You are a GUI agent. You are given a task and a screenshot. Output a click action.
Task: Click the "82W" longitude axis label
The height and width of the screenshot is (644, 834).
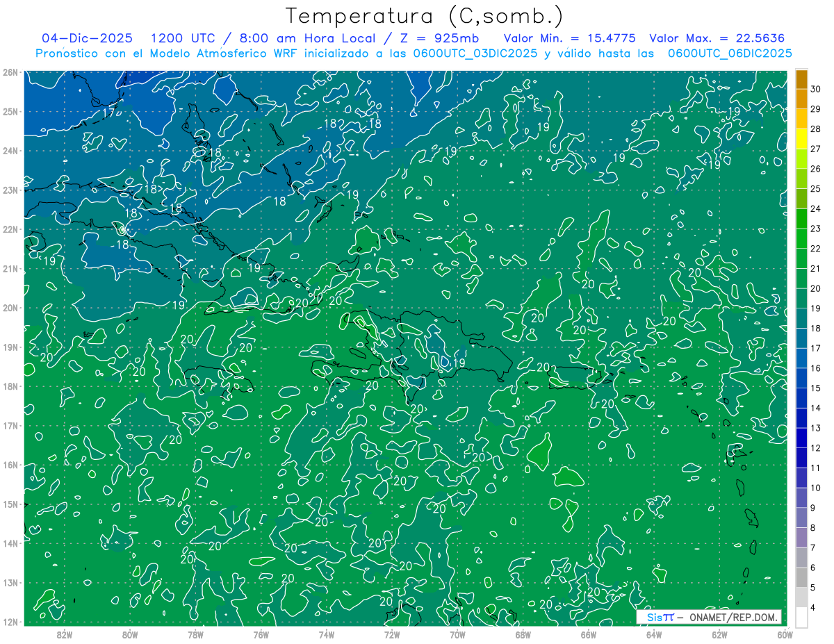[x=65, y=634]
